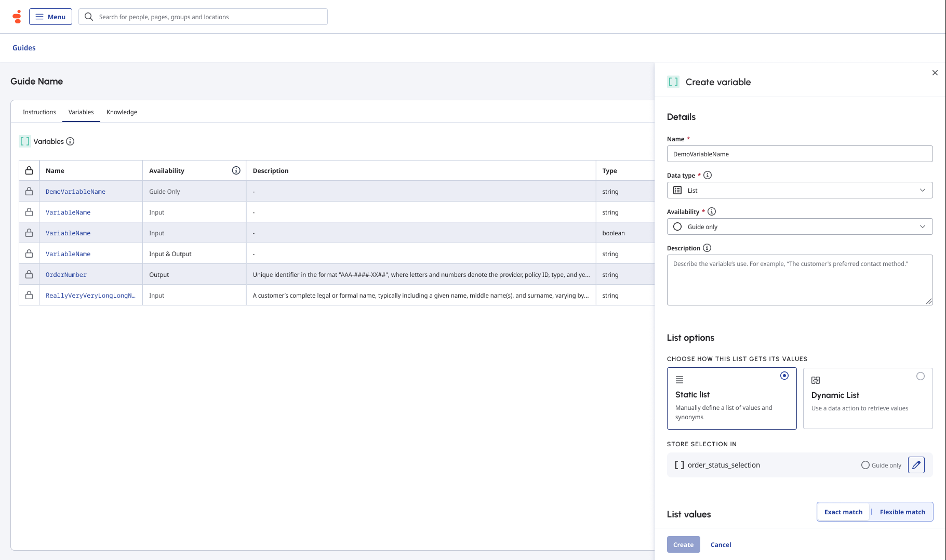Screen dimensions: 946x560
Task: Switch to the Instructions tab
Action: [39, 112]
